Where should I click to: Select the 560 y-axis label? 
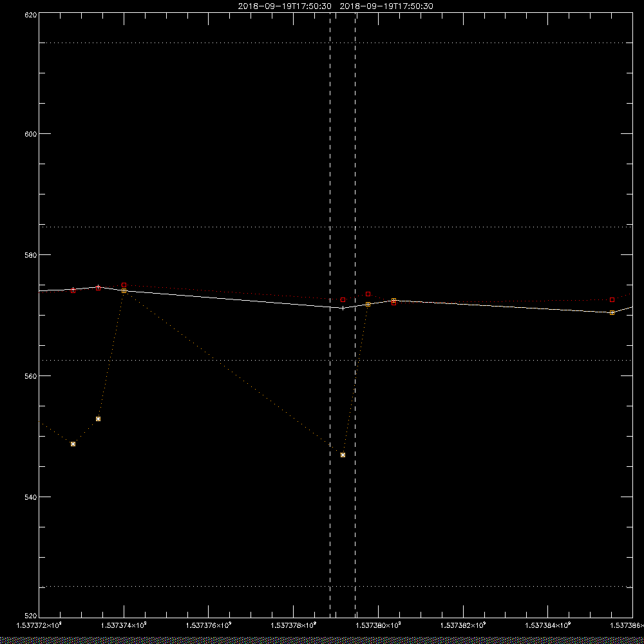pos(31,376)
